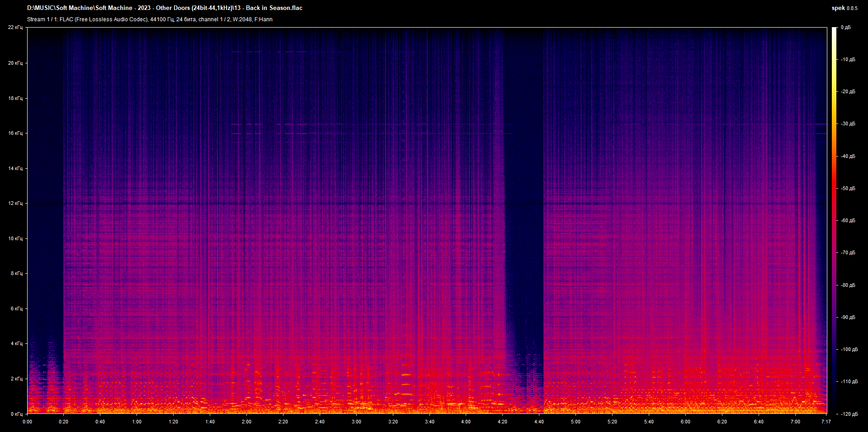Select the 4 кГц frequency axis label

(16, 344)
